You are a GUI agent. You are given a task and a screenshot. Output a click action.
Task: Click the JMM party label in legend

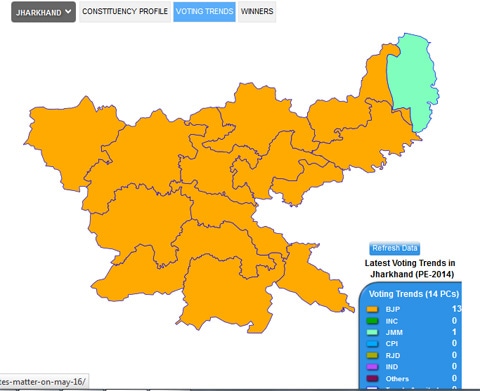[x=394, y=332]
